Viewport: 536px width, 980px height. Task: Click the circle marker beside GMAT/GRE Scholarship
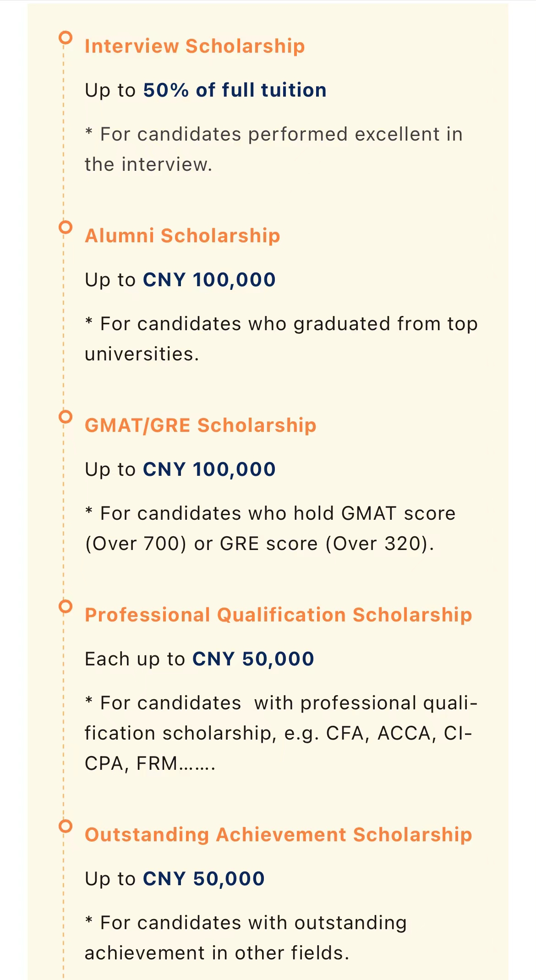coord(66,417)
